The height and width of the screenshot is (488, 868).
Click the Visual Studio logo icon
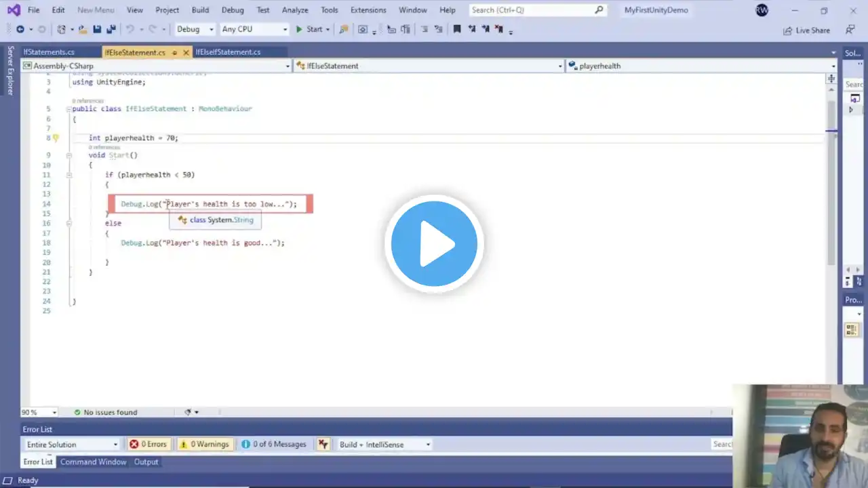14,10
